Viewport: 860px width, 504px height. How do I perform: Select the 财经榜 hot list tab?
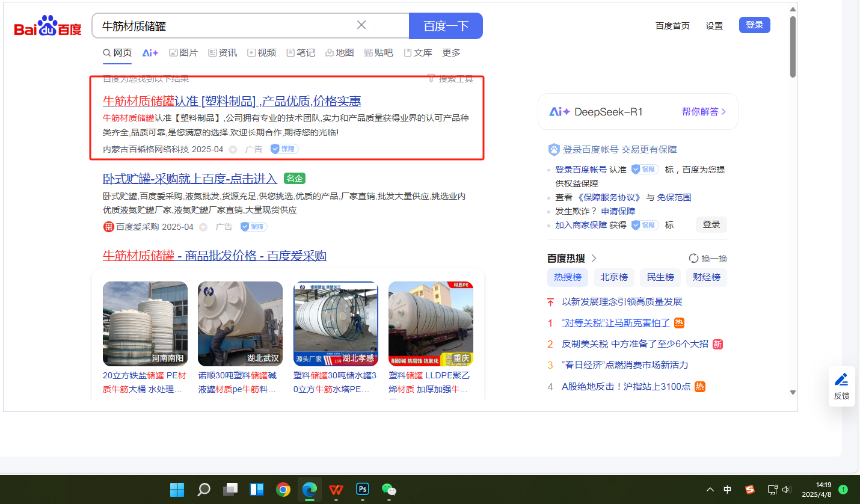point(707,277)
